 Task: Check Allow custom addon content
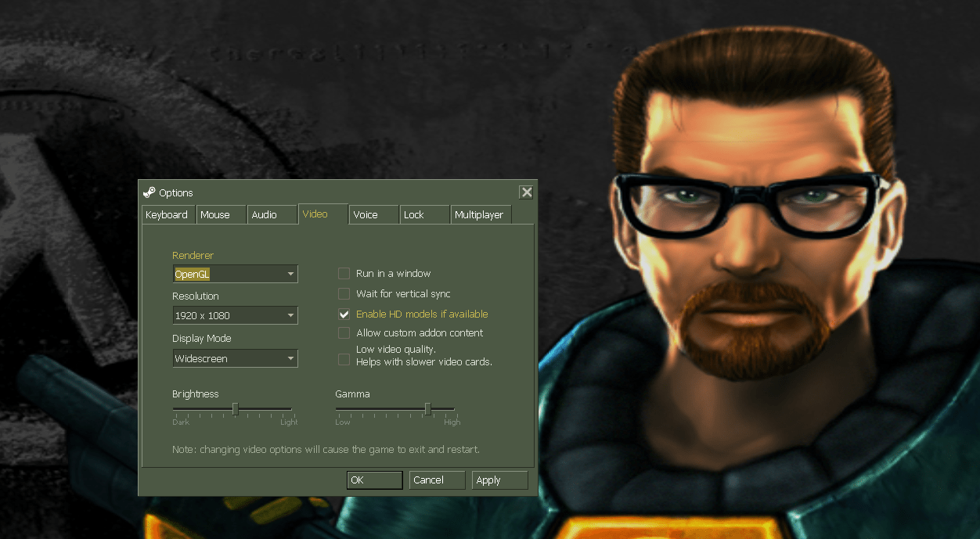(x=344, y=332)
